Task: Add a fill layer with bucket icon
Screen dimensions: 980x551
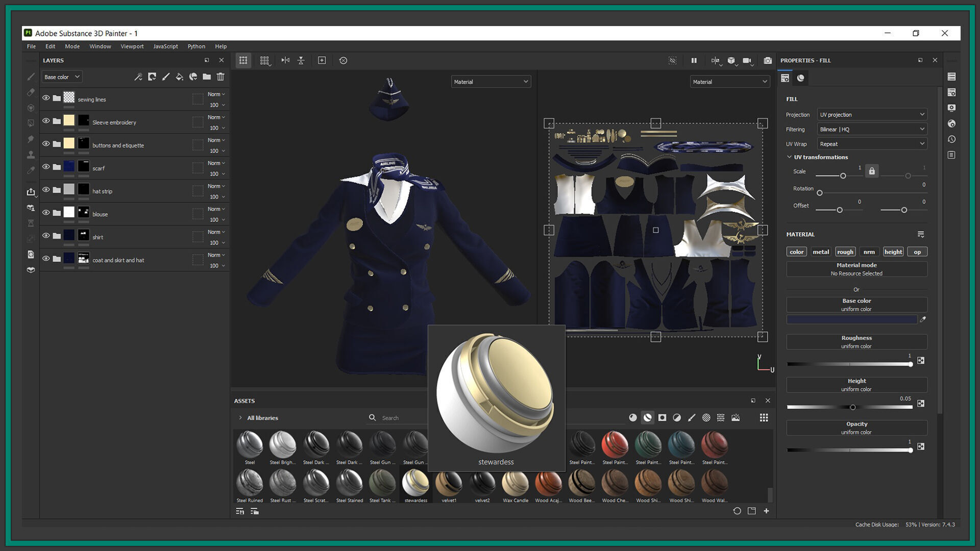Action: (180, 77)
